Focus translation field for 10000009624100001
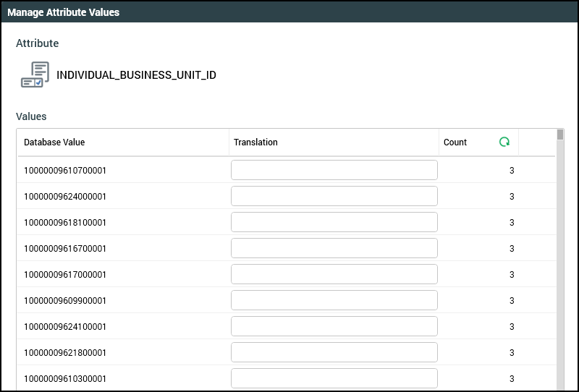 pos(334,326)
